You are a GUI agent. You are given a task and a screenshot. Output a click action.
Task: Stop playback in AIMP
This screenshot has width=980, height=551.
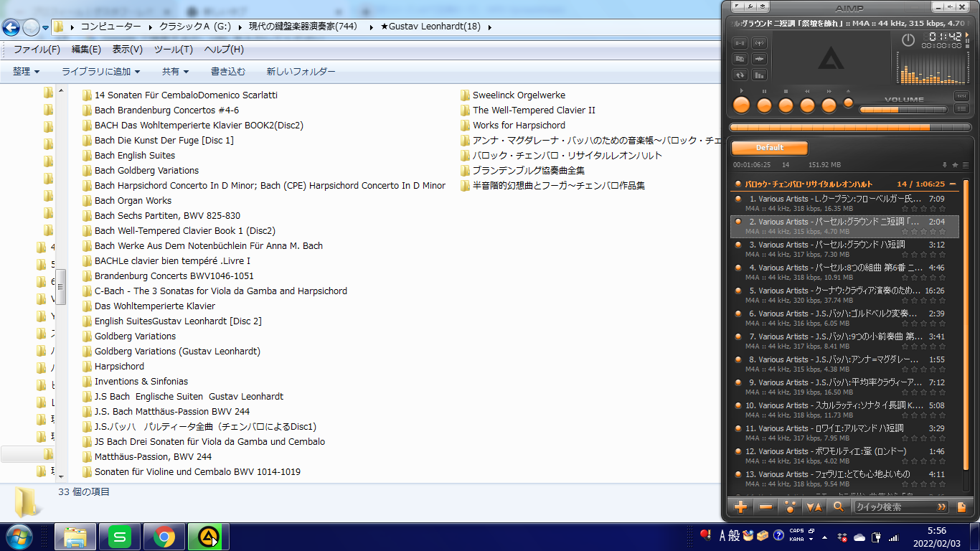click(x=786, y=105)
